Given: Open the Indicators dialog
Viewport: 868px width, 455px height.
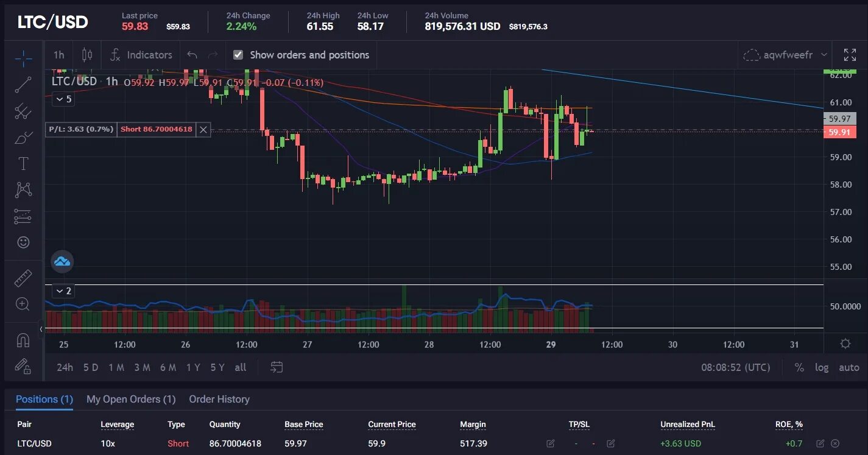Looking at the screenshot, I should 141,54.
